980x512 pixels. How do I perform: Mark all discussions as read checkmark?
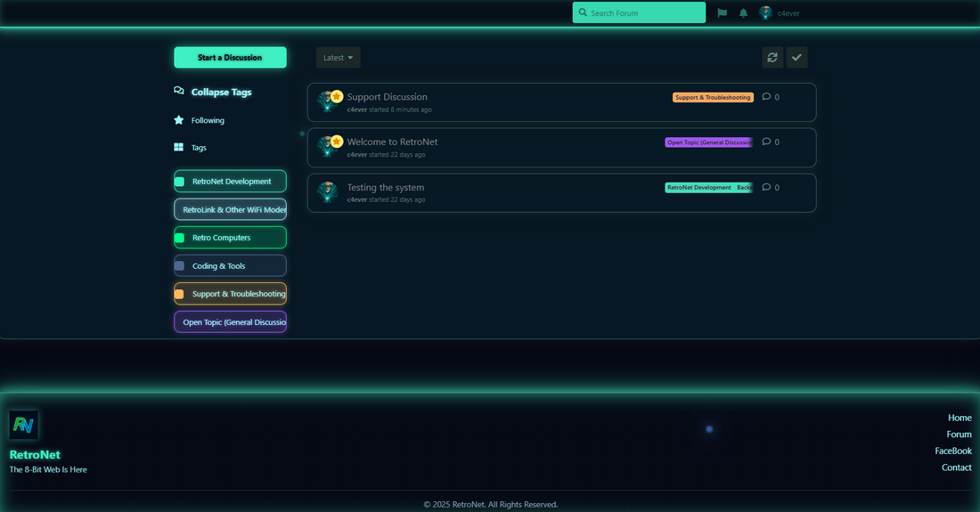[796, 58]
